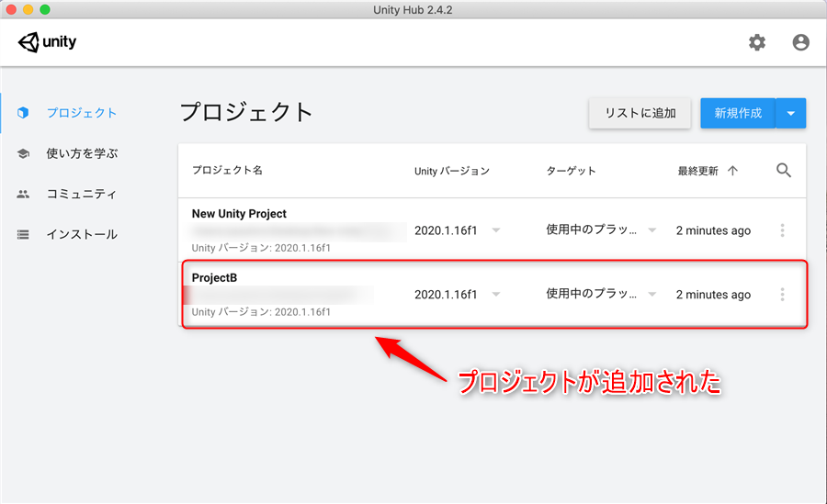Open more options for ProjectB row

tap(782, 294)
